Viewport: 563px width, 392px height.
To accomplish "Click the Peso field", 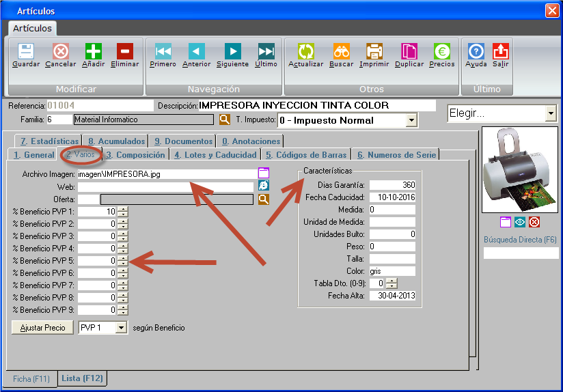I will tap(392, 247).
